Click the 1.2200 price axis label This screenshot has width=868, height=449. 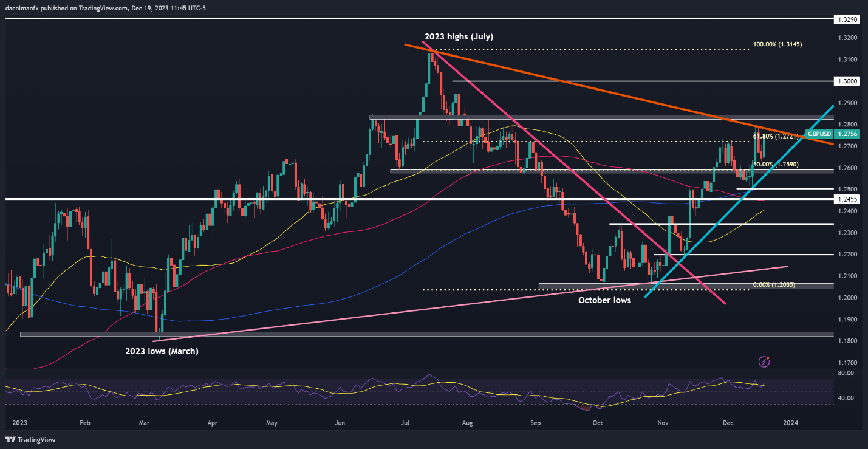847,255
